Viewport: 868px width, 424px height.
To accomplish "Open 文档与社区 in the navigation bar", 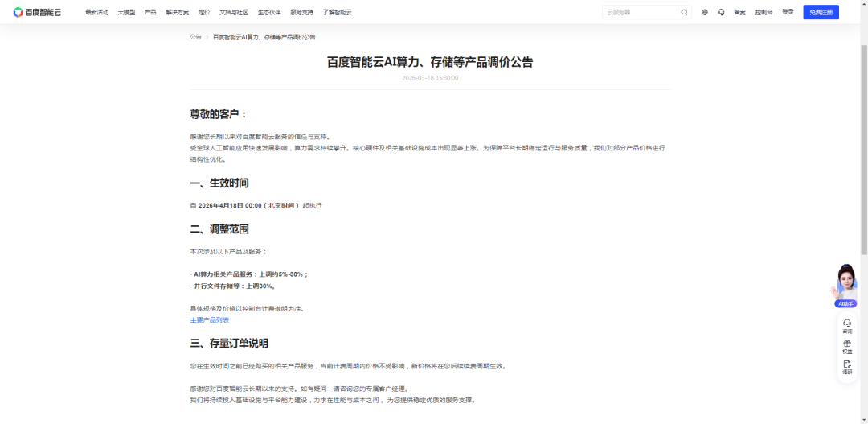I will click(x=233, y=12).
